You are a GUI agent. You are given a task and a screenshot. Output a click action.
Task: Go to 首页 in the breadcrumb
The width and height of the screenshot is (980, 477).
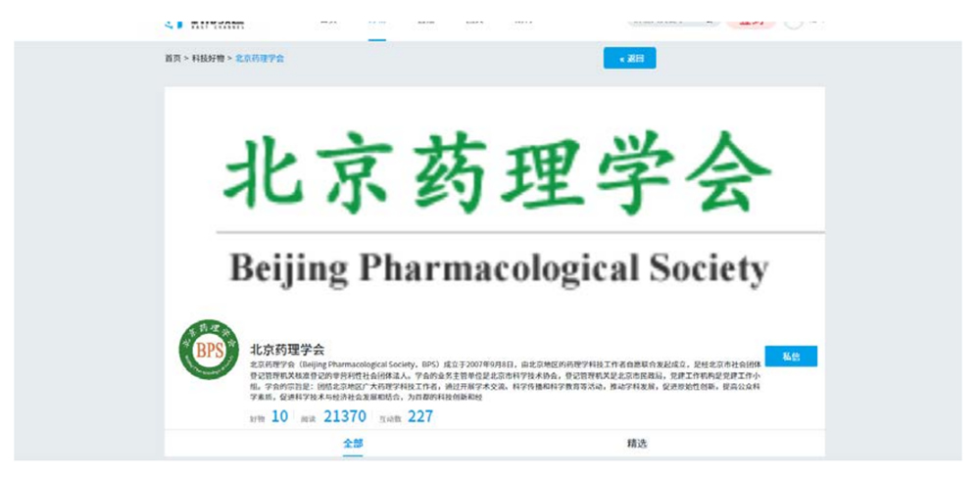click(172, 58)
